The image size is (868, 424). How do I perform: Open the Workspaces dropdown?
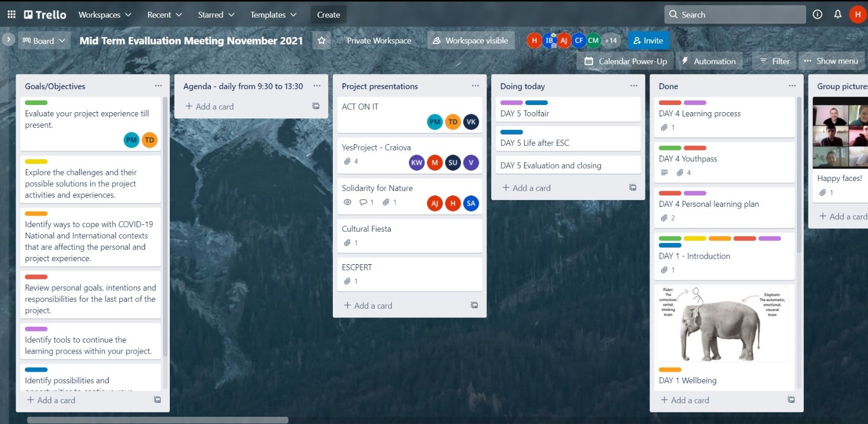point(105,14)
